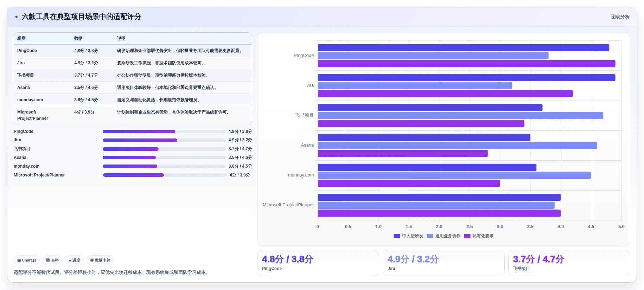Open the Jira 4.9分 / 3.2分 data card
This screenshot has width=644, height=290.
coord(444,263)
